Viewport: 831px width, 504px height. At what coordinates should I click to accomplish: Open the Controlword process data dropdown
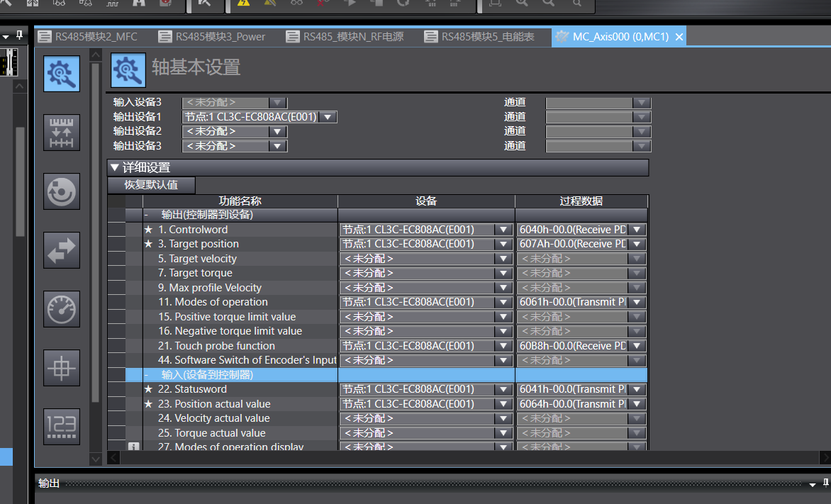[637, 230]
